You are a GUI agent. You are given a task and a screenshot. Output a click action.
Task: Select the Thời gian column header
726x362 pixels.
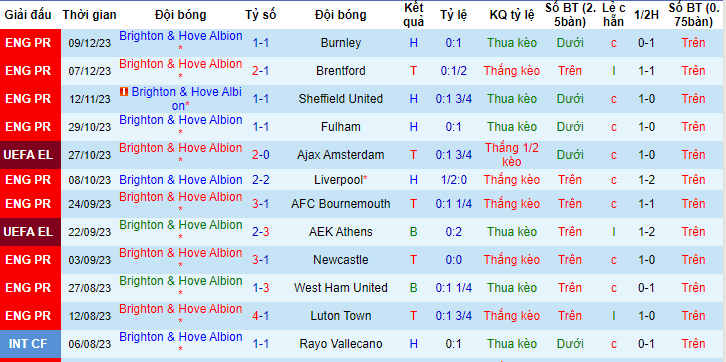tap(90, 15)
